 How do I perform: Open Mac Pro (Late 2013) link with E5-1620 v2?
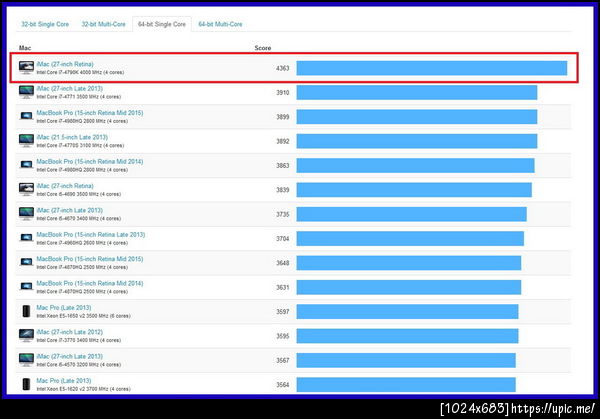coord(64,381)
